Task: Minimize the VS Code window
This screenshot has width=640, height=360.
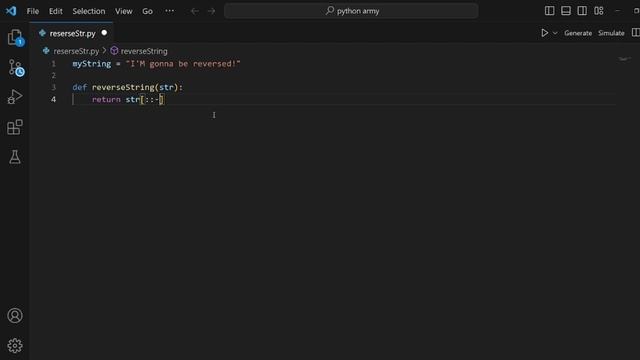Action: coord(618,11)
